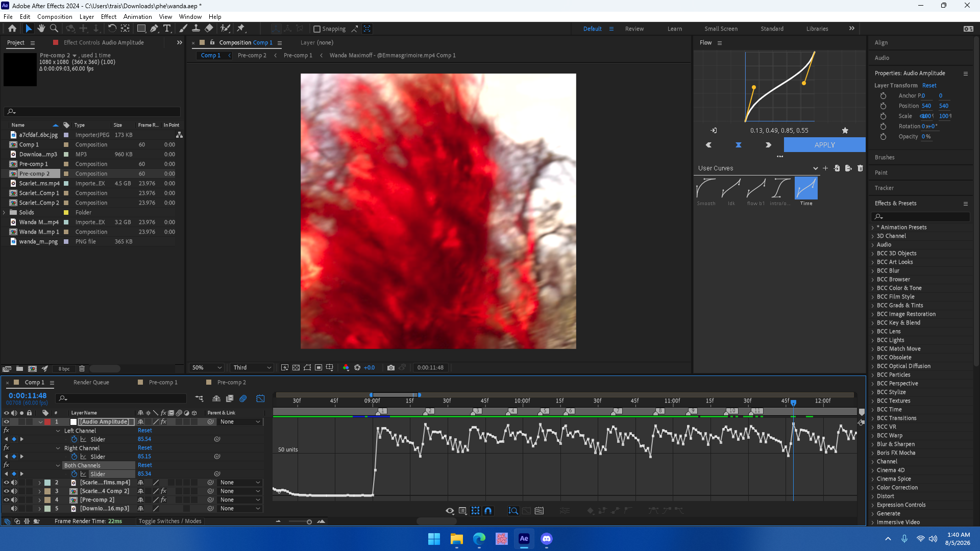Image resolution: width=980 pixels, height=551 pixels.
Task: Adjust the timeline zoom slider
Action: tap(309, 521)
